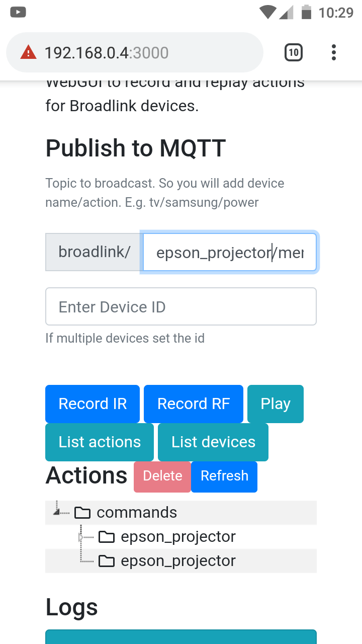Click the second epson_projector folder icon
Screen dimensions: 362x644
coord(107,561)
